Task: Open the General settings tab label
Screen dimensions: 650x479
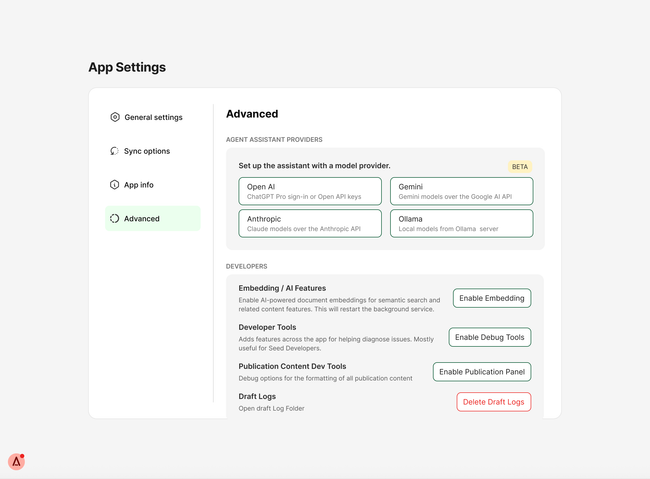Action: click(x=153, y=117)
